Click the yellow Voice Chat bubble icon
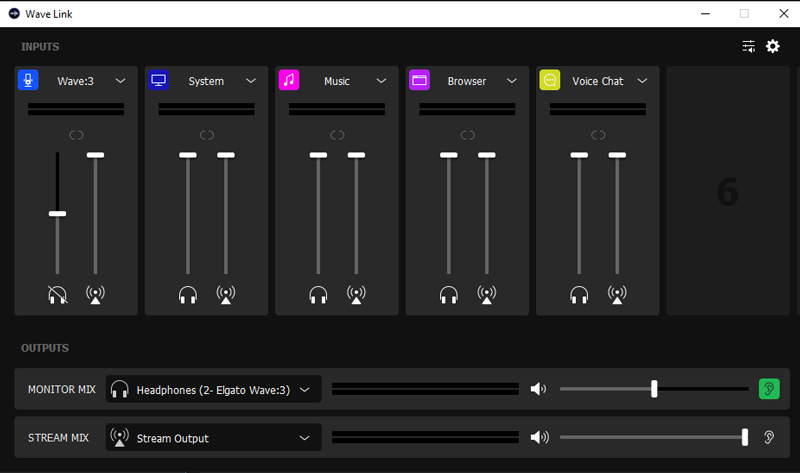 coord(550,81)
